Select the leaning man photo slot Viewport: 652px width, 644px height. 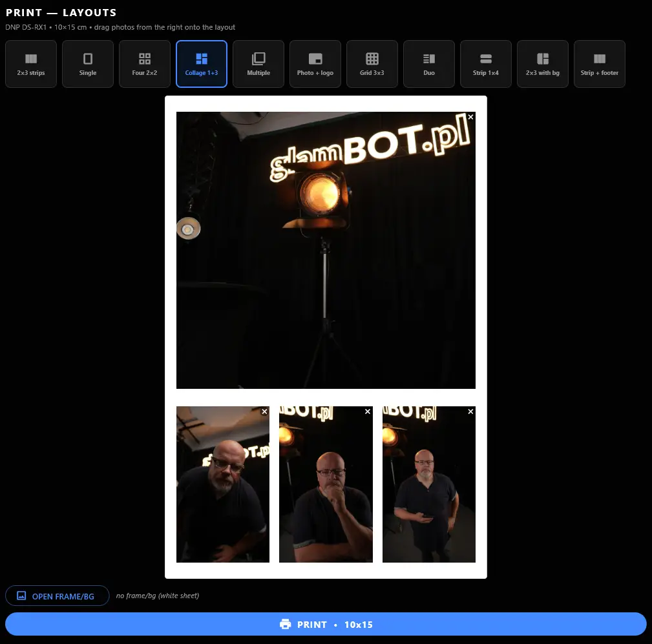223,484
